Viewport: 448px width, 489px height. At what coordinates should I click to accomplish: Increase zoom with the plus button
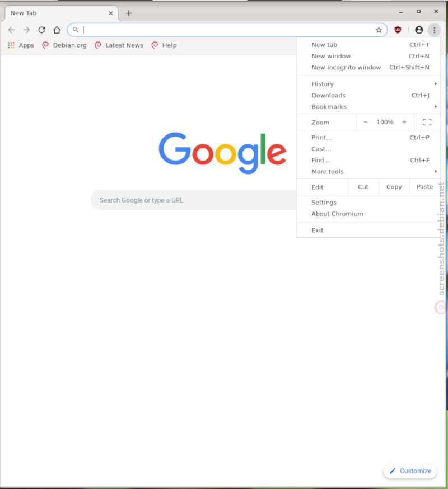404,122
